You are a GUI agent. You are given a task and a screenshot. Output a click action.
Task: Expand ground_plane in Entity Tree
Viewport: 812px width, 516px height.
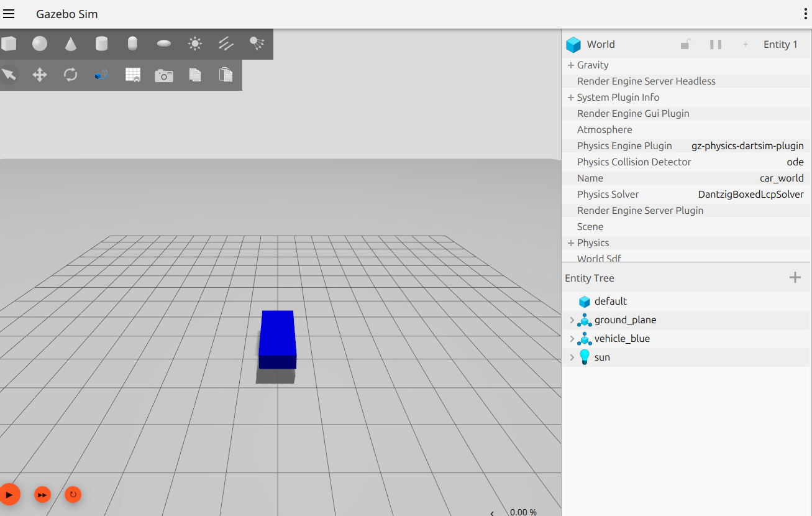pyautogui.click(x=572, y=320)
